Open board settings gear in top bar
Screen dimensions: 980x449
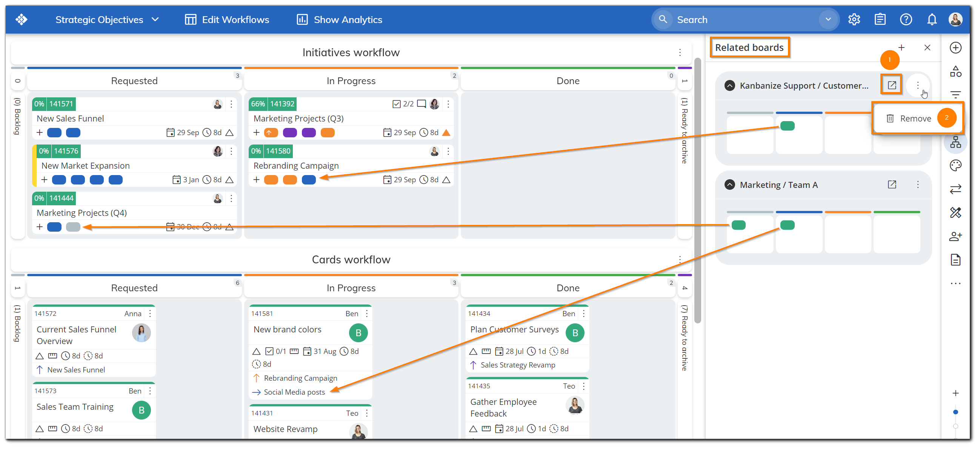pos(854,19)
